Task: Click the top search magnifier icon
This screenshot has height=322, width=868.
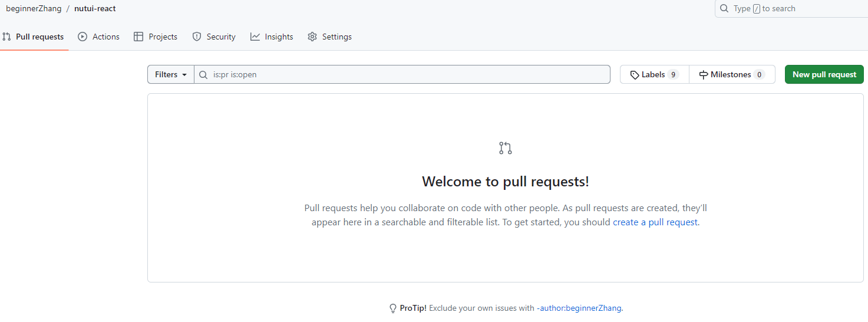Action: point(724,8)
